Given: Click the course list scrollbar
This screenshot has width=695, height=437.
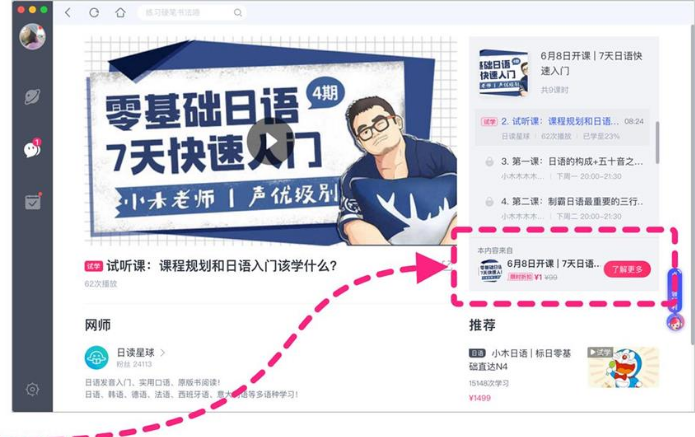Looking at the screenshot, I should (x=657, y=142).
